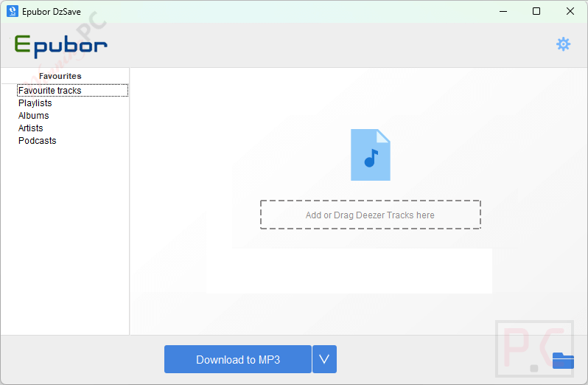Screen dimensions: 588x385
Task: Open output folder via blue folder icon
Action: (563, 361)
